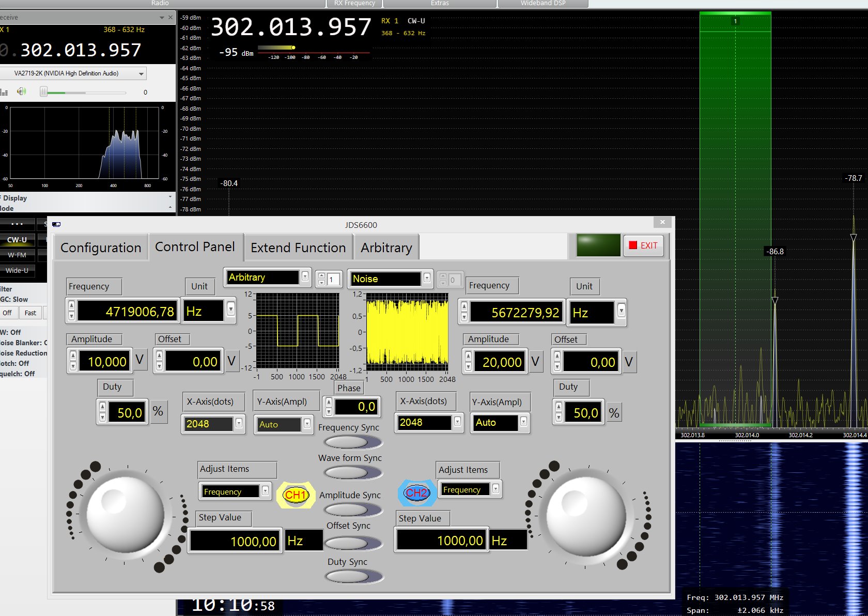Switch to the Configuration tab
Image resolution: width=868 pixels, height=616 pixels.
(x=101, y=248)
